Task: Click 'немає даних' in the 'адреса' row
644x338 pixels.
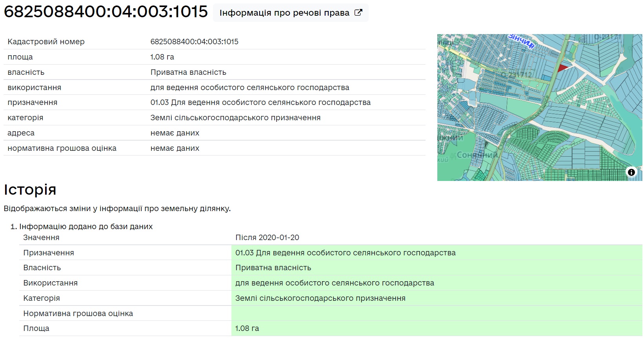Action: pyautogui.click(x=175, y=133)
